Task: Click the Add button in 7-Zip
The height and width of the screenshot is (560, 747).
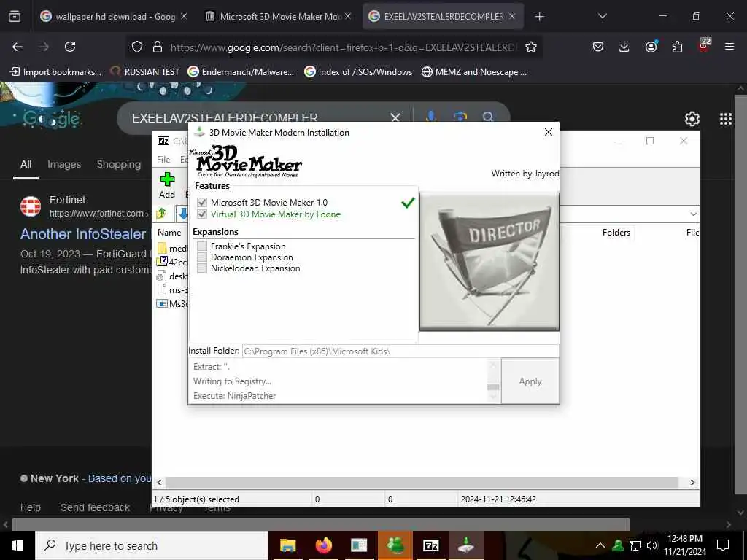Action: point(167,186)
